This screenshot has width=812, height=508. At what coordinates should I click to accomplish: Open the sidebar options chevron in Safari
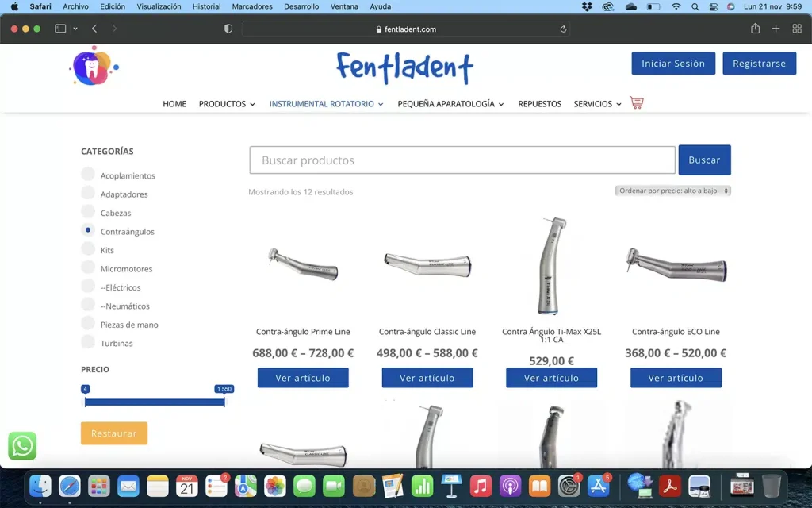click(75, 29)
